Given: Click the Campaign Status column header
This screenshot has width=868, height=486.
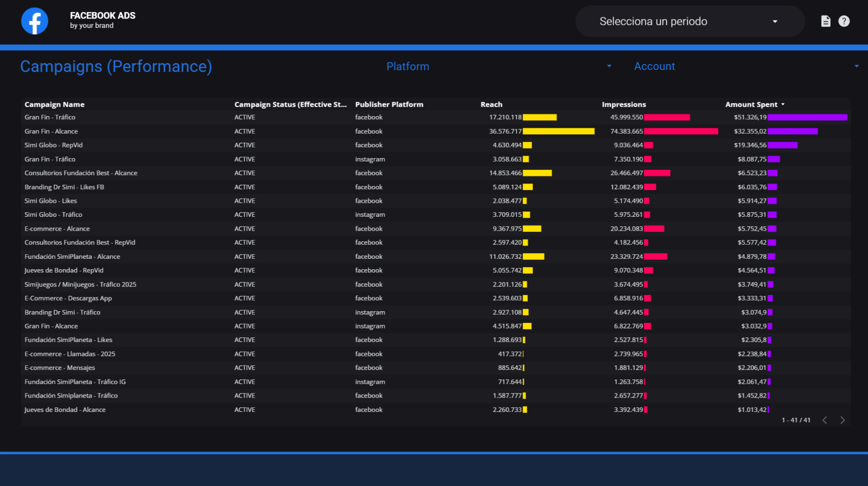Looking at the screenshot, I should click(x=291, y=104).
